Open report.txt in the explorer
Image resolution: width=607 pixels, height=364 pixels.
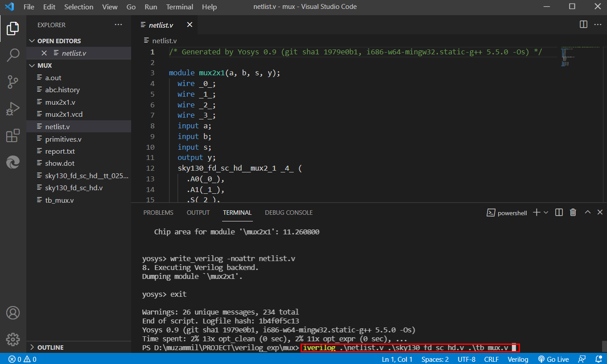coord(78,151)
